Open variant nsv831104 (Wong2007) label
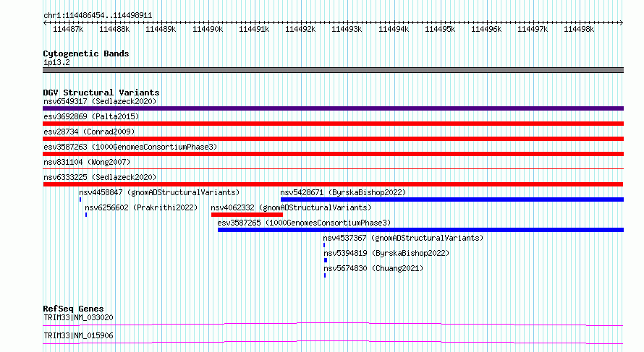The width and height of the screenshot is (644, 352). click(87, 162)
